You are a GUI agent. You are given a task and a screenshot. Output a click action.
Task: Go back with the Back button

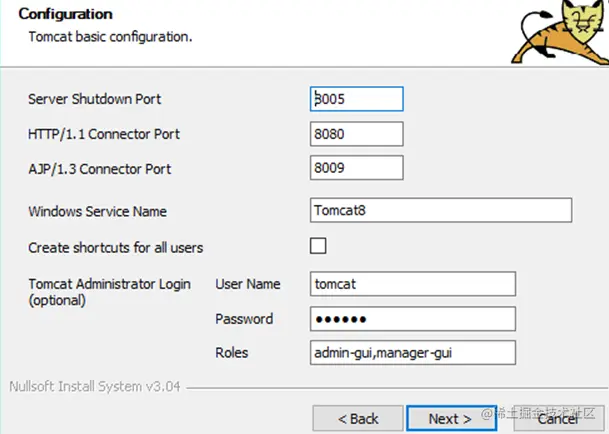pyautogui.click(x=358, y=418)
